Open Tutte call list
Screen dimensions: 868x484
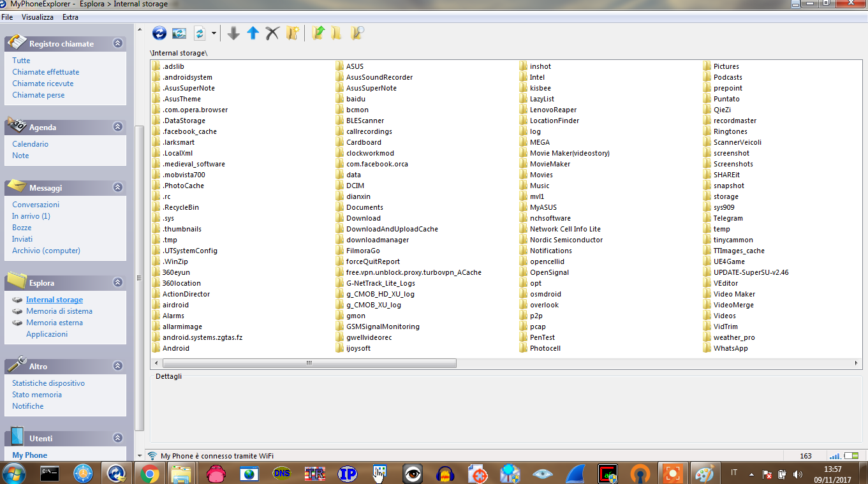pyautogui.click(x=21, y=61)
